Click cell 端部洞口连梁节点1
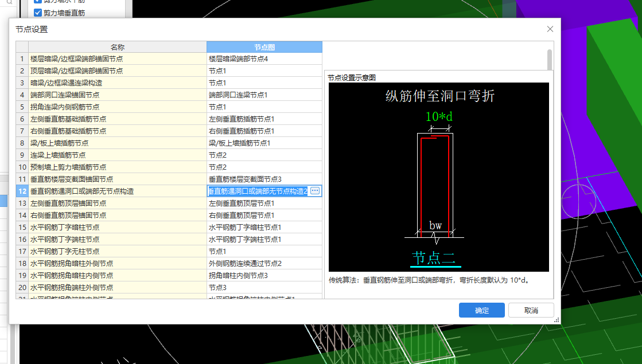Image resolution: width=642 pixels, height=364 pixels. tap(264, 95)
